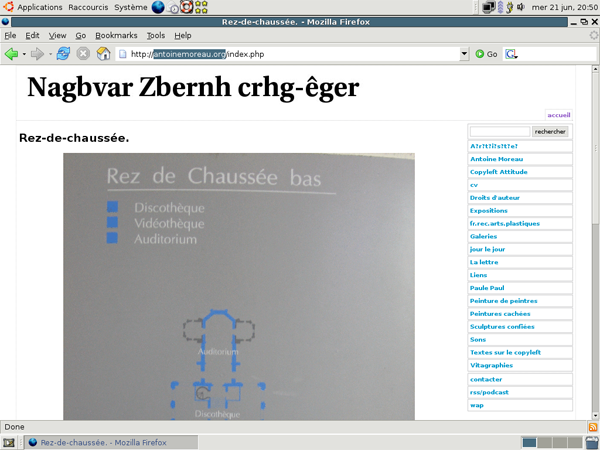Click the Stop loading button
Viewport: 600px width, 450px height.
click(83, 54)
